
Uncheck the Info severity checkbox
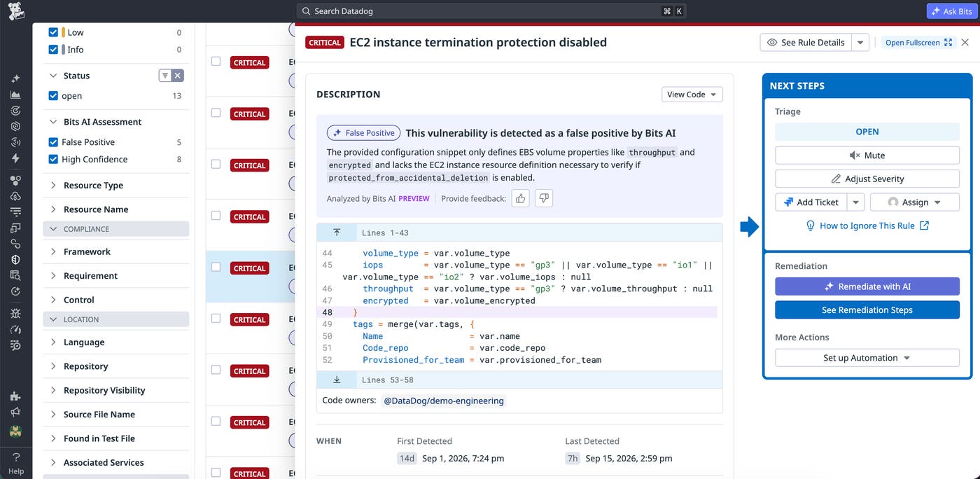pyautogui.click(x=53, y=50)
